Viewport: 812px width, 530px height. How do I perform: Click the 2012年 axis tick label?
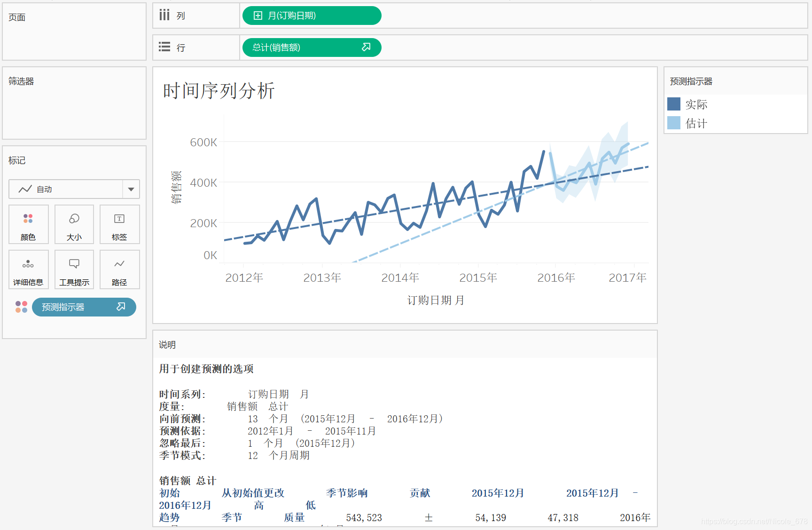point(244,277)
